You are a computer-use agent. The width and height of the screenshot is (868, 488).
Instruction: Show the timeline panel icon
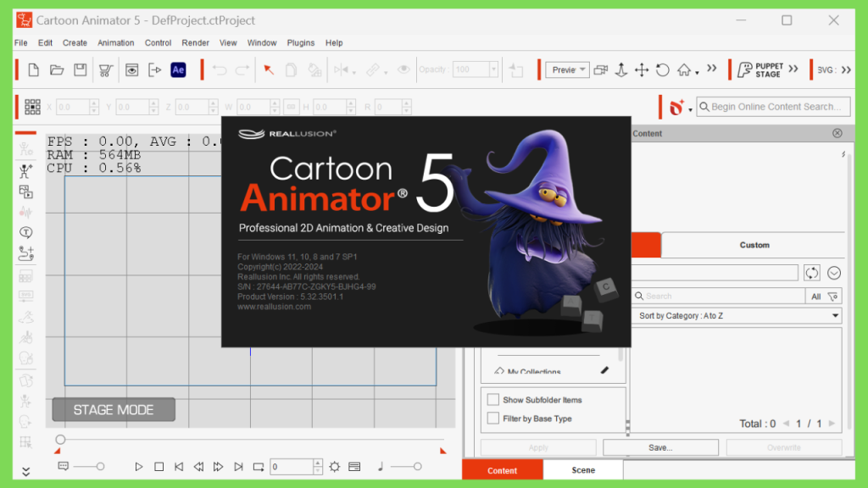(354, 467)
